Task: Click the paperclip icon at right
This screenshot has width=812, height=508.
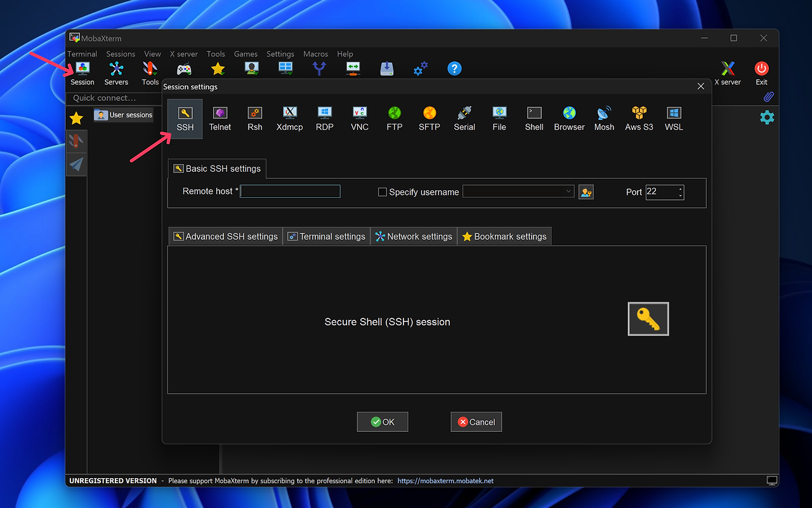Action: pos(768,97)
